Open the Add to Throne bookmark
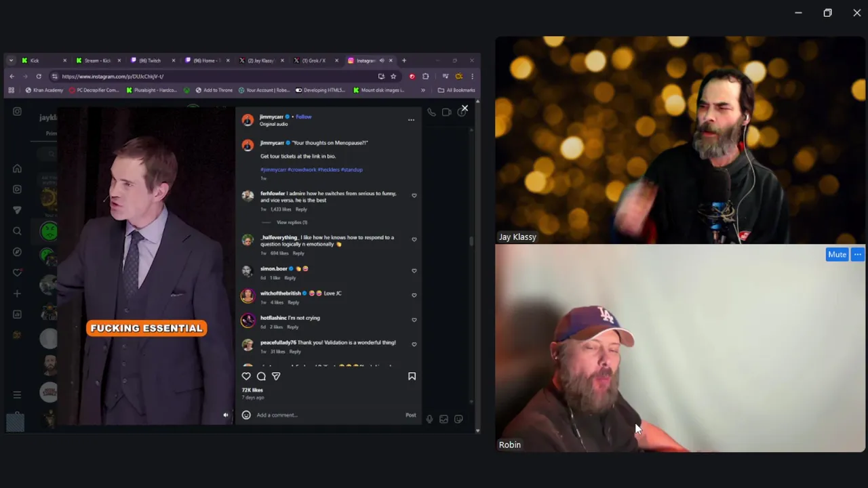868x488 pixels. 214,90
